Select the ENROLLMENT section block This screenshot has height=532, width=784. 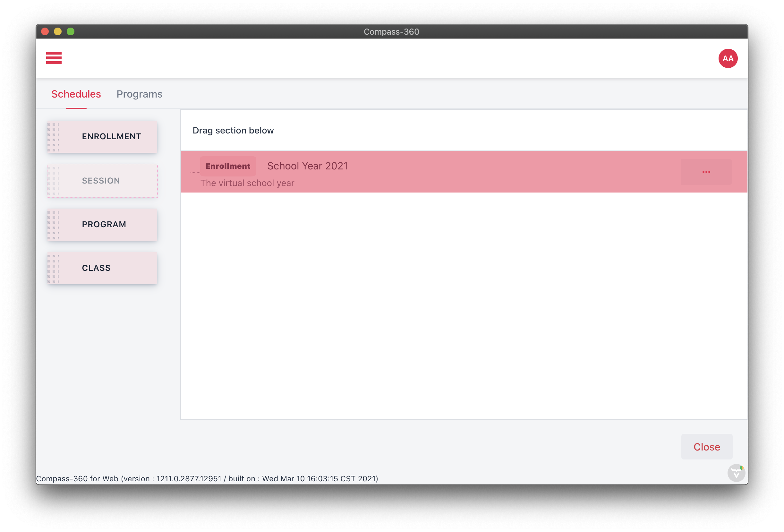111,137
